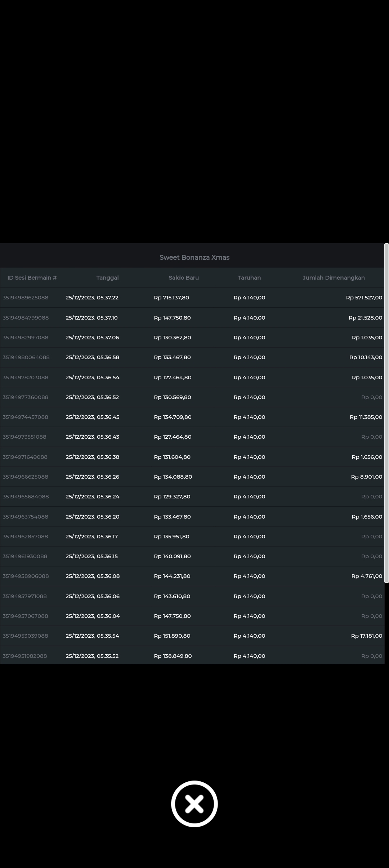The width and height of the screenshot is (389, 868).
Task: Open session 35194980064088 details
Action: pyautogui.click(x=26, y=357)
